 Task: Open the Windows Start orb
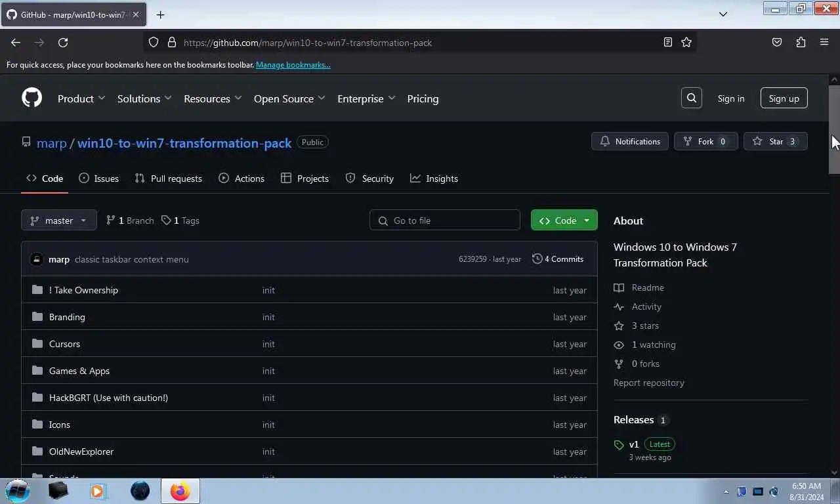click(x=18, y=490)
